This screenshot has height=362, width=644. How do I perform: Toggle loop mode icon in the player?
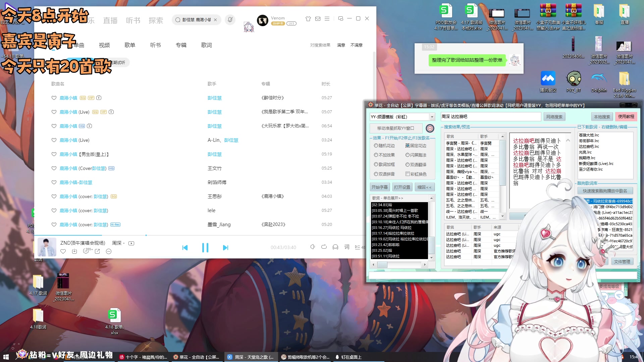point(324,247)
